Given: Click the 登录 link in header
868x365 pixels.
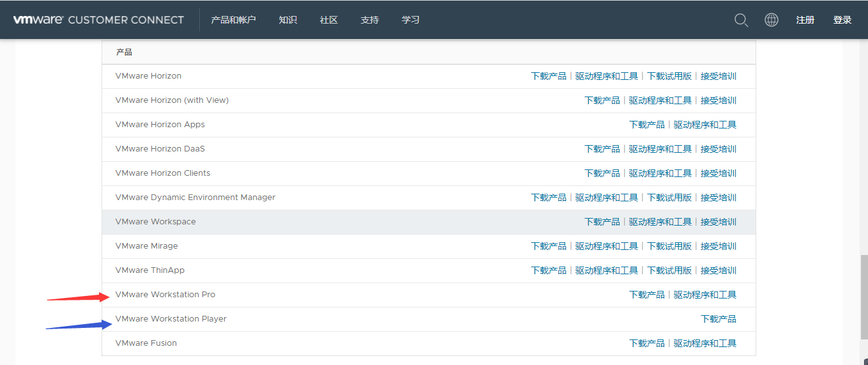Looking at the screenshot, I should click(x=842, y=20).
